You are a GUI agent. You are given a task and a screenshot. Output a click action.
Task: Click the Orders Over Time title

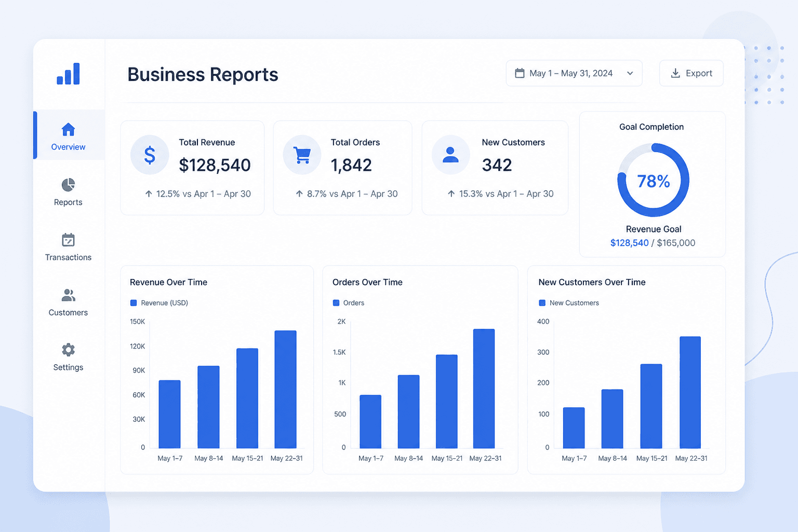(x=367, y=282)
